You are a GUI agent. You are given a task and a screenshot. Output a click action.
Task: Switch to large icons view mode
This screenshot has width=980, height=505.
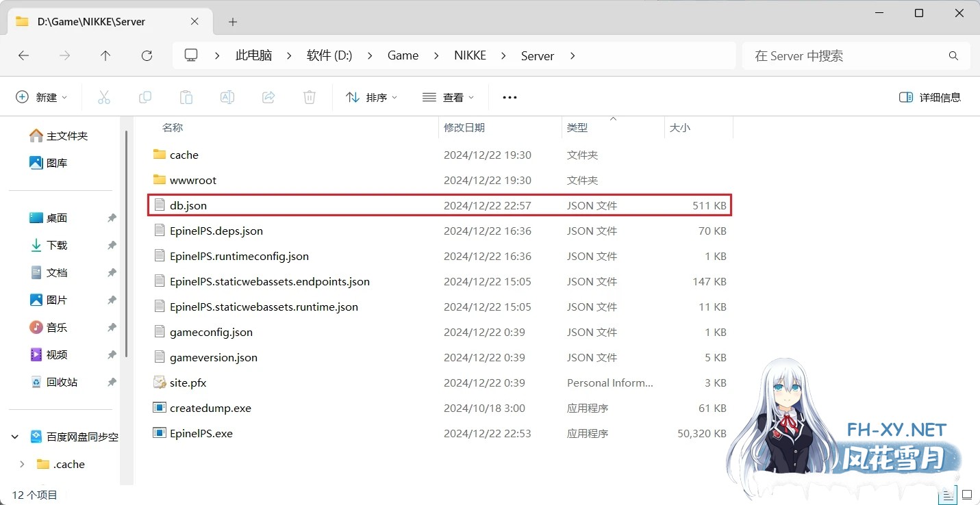[966, 494]
